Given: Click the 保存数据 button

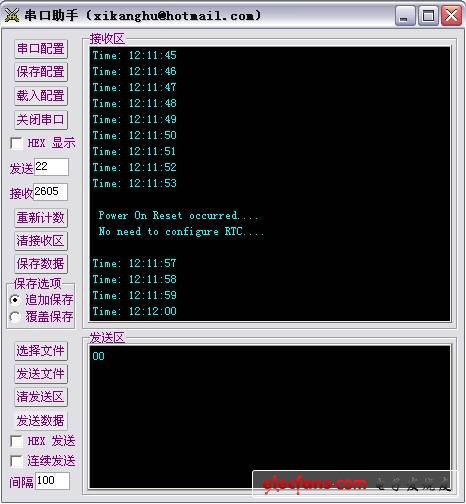Looking at the screenshot, I should [x=41, y=264].
